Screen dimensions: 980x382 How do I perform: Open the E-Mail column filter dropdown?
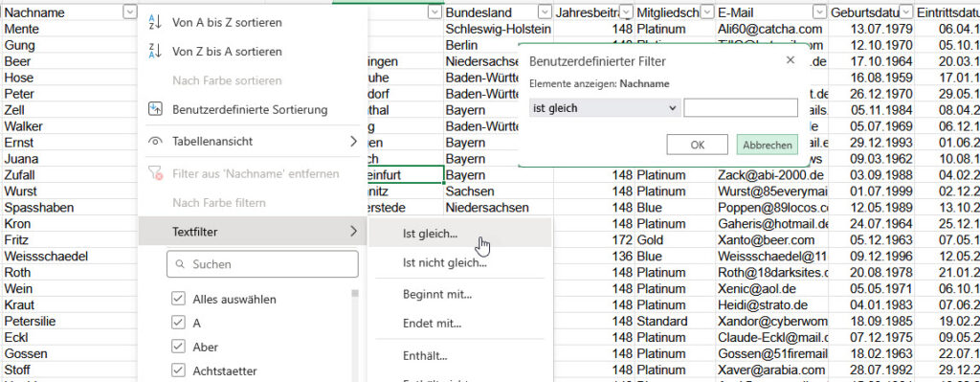(x=819, y=11)
